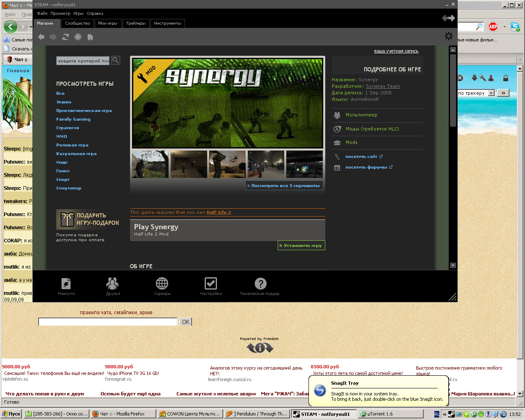Browse the Симулятор category
525x420 pixels.
click(x=69, y=188)
